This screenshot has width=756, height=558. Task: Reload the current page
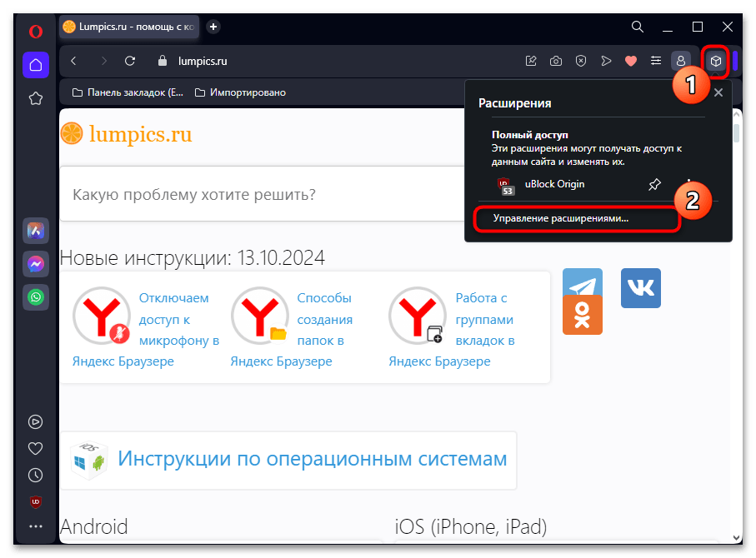click(x=130, y=61)
